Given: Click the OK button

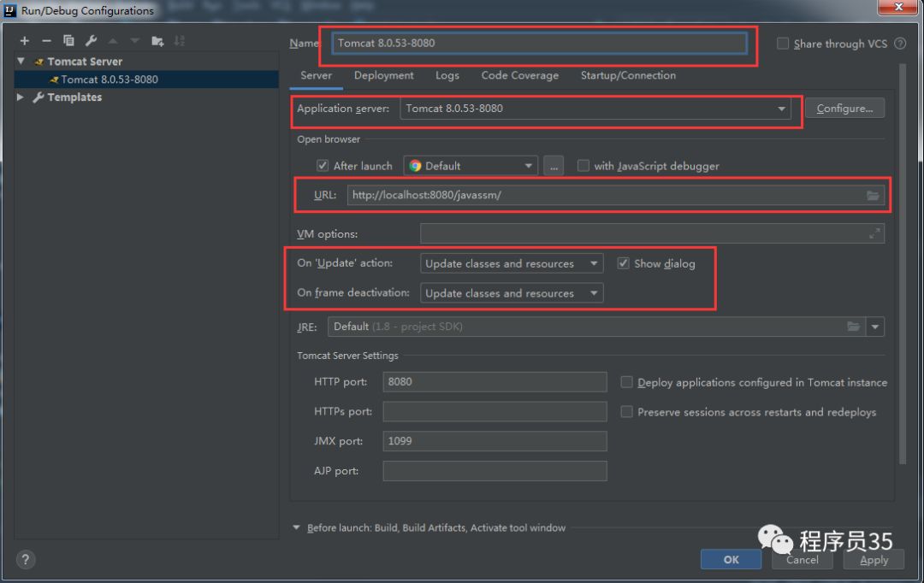Looking at the screenshot, I should click(x=731, y=559).
